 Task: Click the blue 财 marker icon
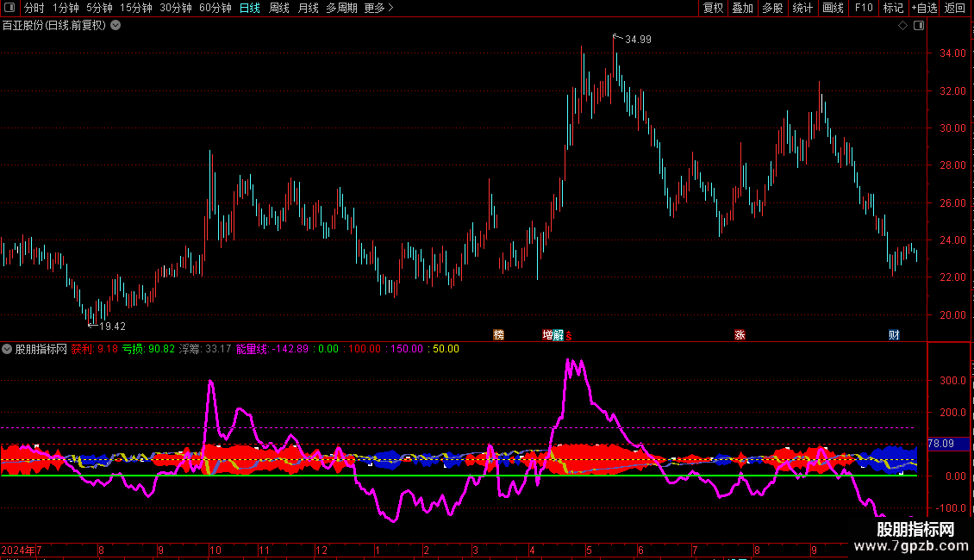click(894, 335)
